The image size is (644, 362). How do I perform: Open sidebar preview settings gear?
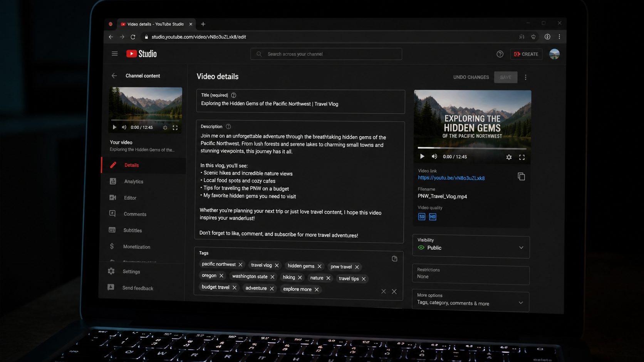coord(165,128)
